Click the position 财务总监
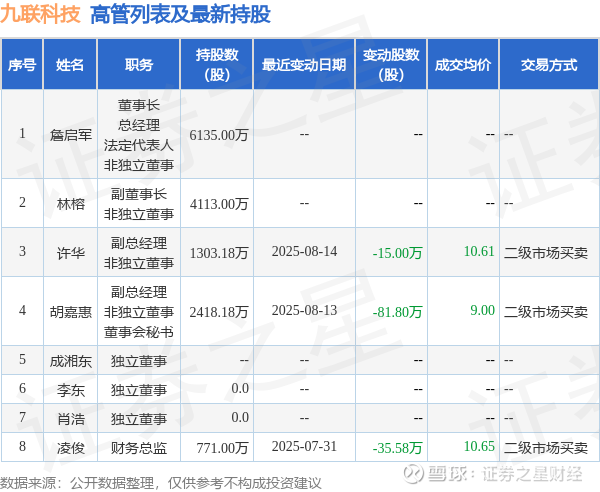The image size is (600, 492). [139, 448]
